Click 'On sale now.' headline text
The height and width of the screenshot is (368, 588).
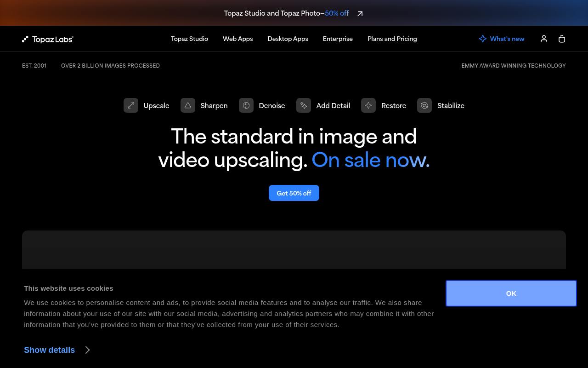[x=371, y=160]
